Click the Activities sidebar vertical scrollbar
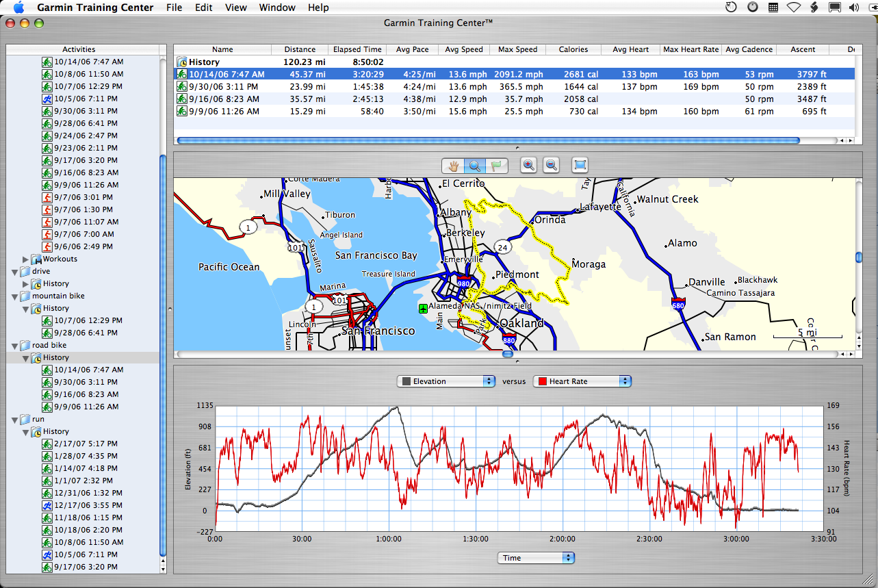The image size is (878, 588). (x=163, y=356)
